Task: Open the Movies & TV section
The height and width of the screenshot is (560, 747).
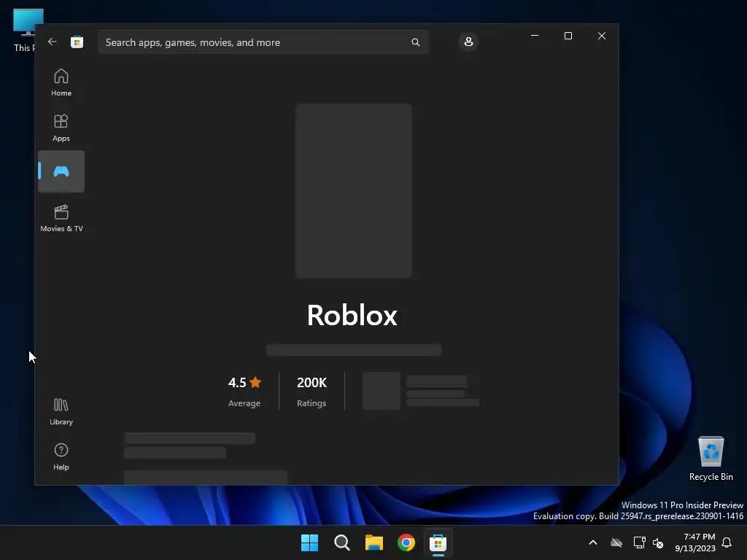Action: [x=61, y=218]
